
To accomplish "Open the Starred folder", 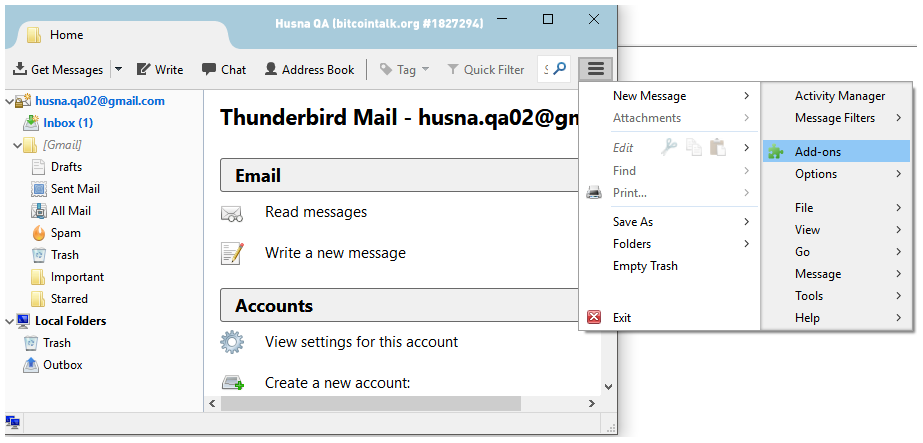I will [x=69, y=299].
